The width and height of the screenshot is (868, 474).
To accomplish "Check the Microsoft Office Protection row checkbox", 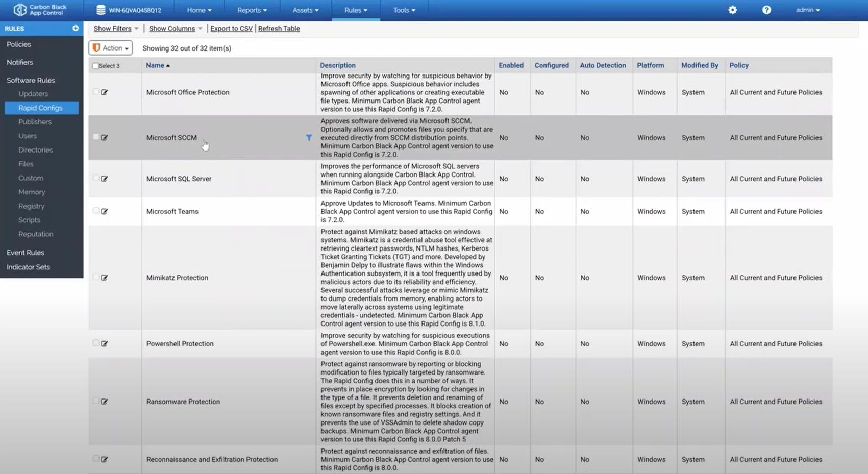I will tap(95, 92).
